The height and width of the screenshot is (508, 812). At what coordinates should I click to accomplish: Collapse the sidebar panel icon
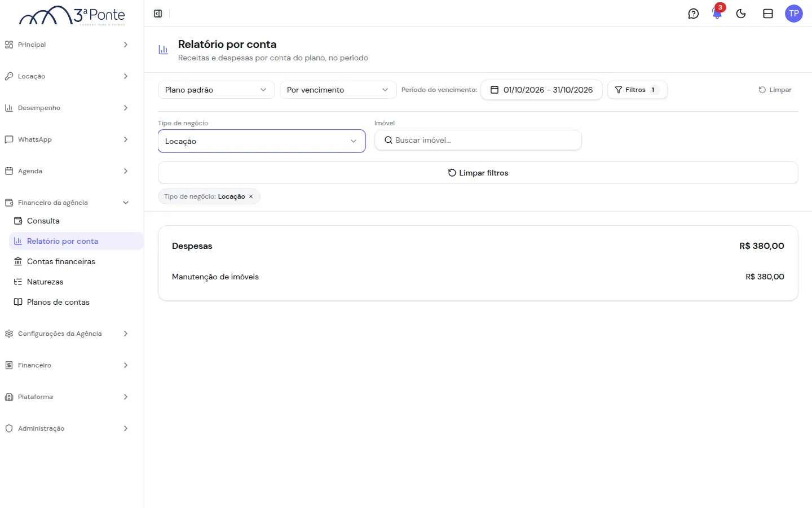coord(158,14)
